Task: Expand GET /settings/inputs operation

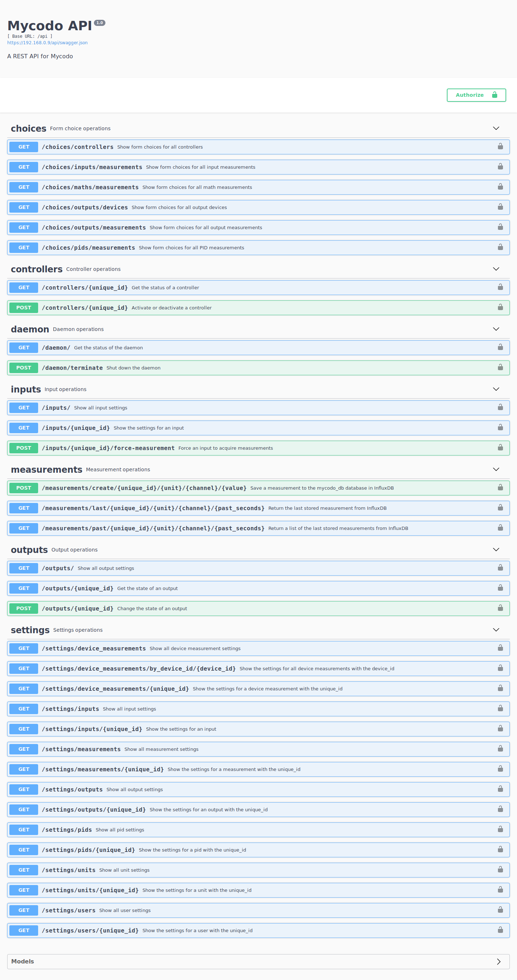Action: tap(258, 709)
